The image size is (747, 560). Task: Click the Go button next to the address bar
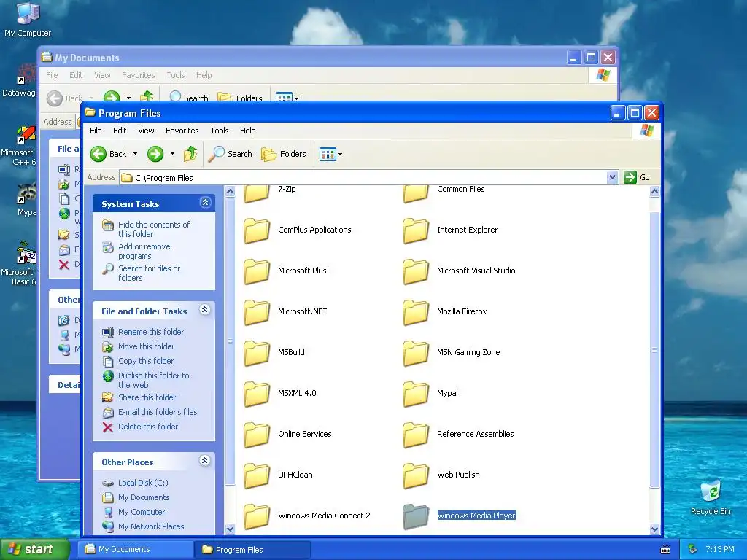(637, 177)
